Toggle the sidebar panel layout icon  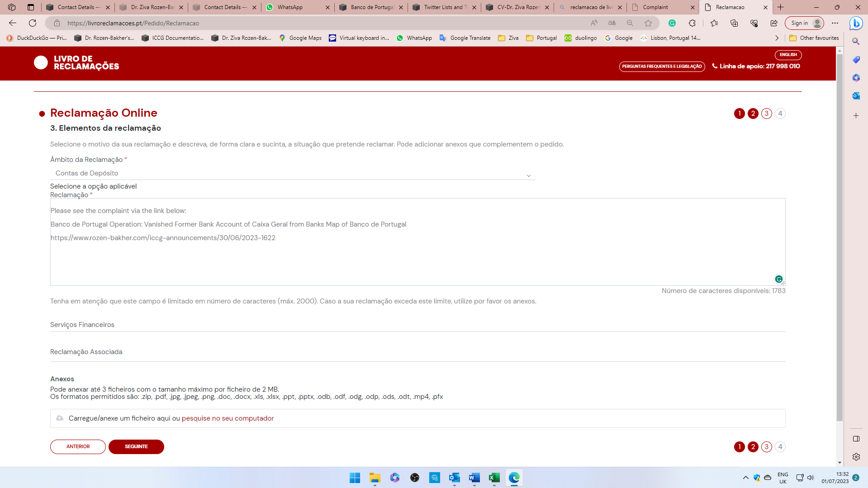[x=856, y=439]
